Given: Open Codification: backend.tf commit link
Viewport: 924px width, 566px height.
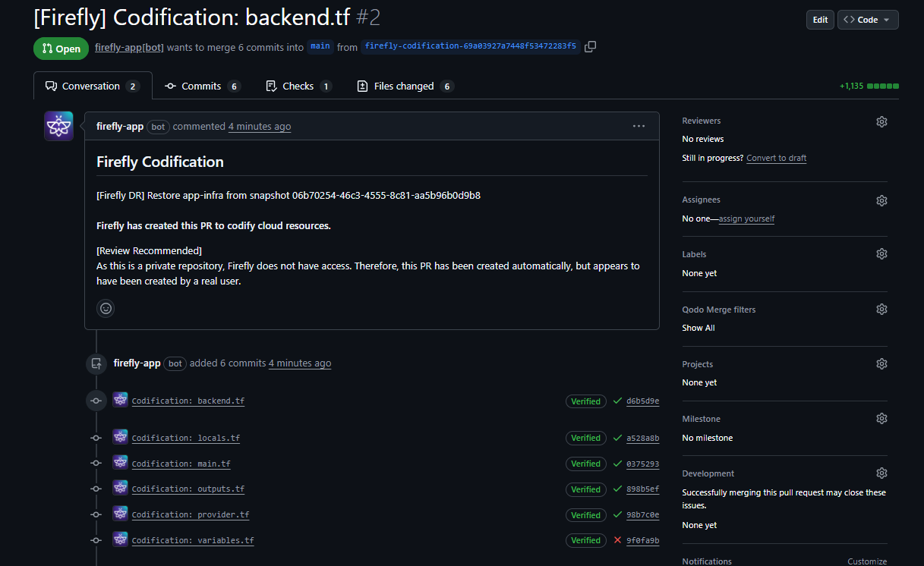Looking at the screenshot, I should (x=188, y=401).
